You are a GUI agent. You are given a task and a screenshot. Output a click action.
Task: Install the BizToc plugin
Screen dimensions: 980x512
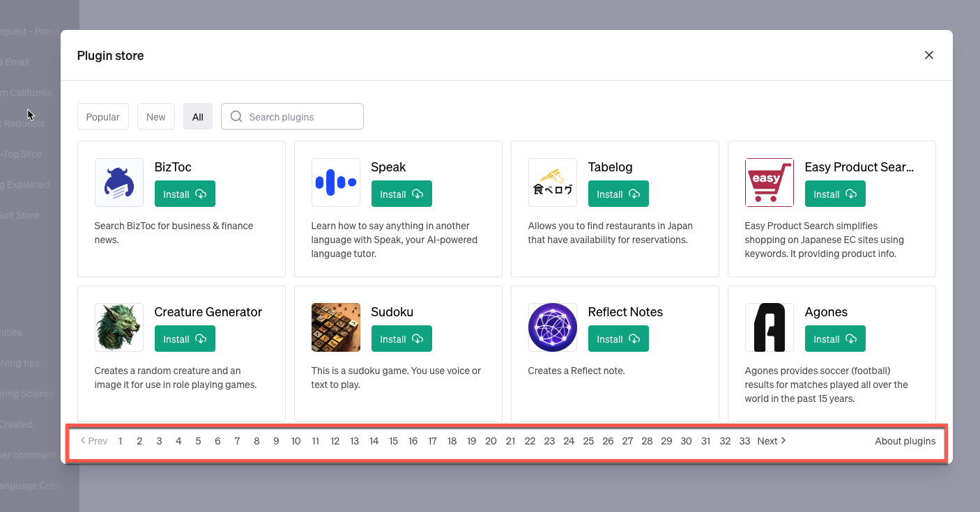click(x=185, y=194)
